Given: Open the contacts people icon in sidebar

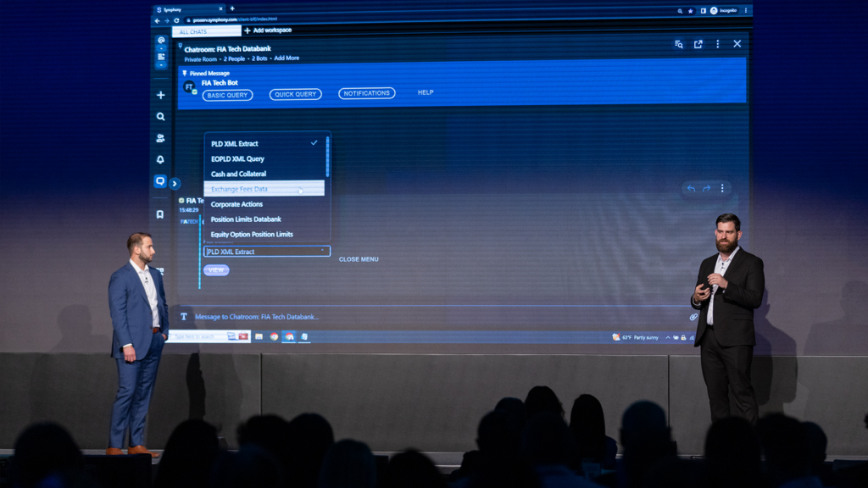Looking at the screenshot, I should [160, 138].
